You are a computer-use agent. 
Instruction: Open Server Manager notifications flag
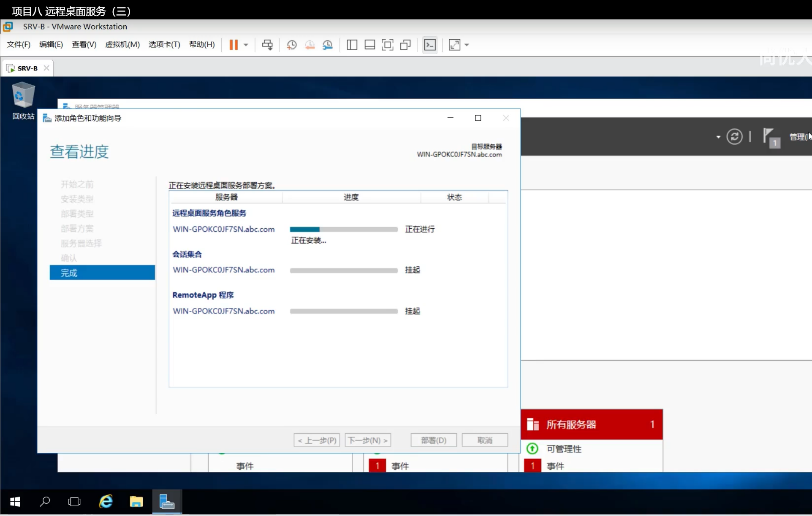click(x=769, y=137)
